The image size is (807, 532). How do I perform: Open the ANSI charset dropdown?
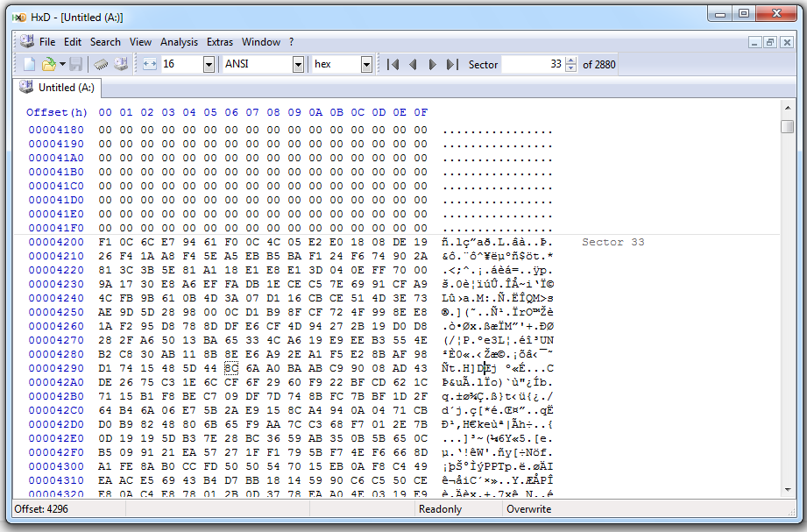pos(298,65)
